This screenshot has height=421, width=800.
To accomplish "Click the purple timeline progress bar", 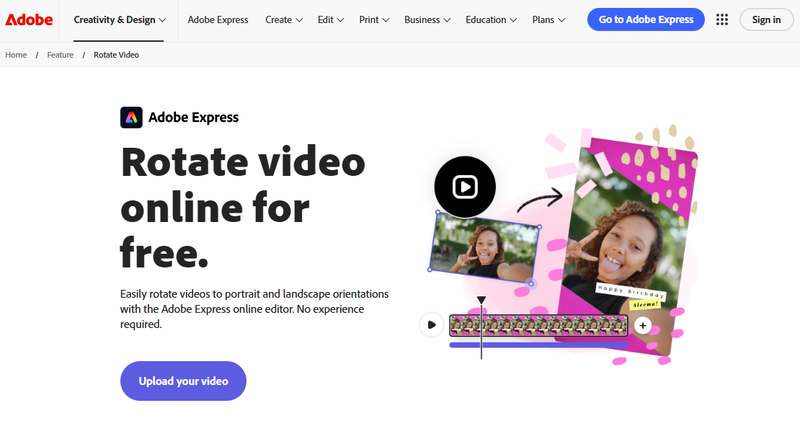I will [x=538, y=345].
